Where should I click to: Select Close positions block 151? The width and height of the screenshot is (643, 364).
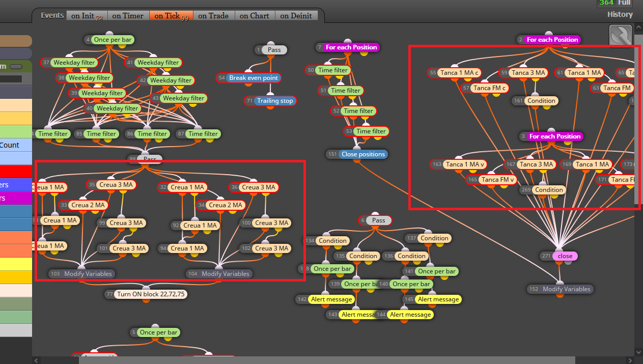358,154
